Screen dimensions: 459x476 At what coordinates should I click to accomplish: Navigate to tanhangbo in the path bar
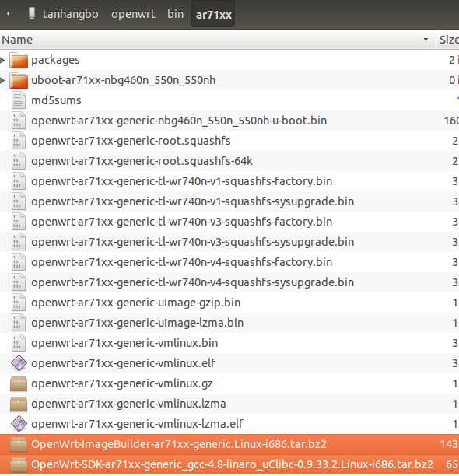coord(71,14)
